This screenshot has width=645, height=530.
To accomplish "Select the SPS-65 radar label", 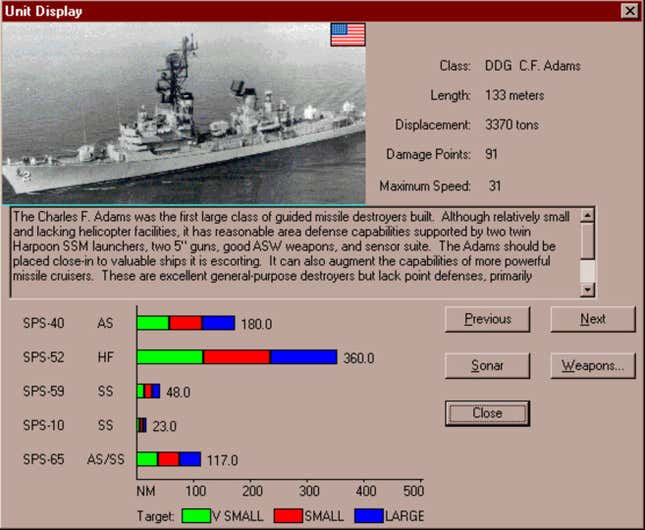I will click(44, 459).
